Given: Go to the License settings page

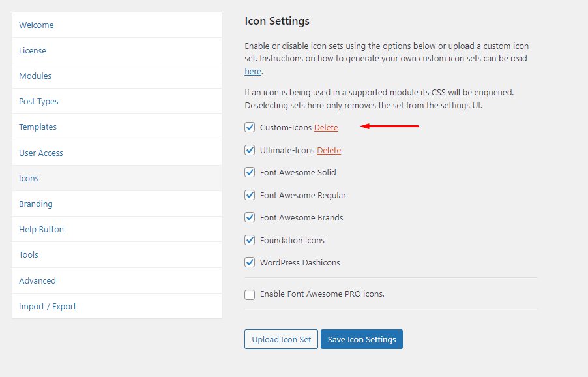Looking at the screenshot, I should 32,50.
